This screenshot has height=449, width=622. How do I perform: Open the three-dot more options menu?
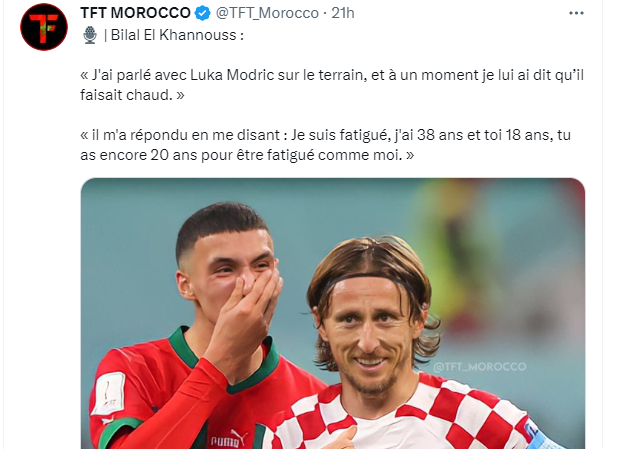tap(576, 13)
